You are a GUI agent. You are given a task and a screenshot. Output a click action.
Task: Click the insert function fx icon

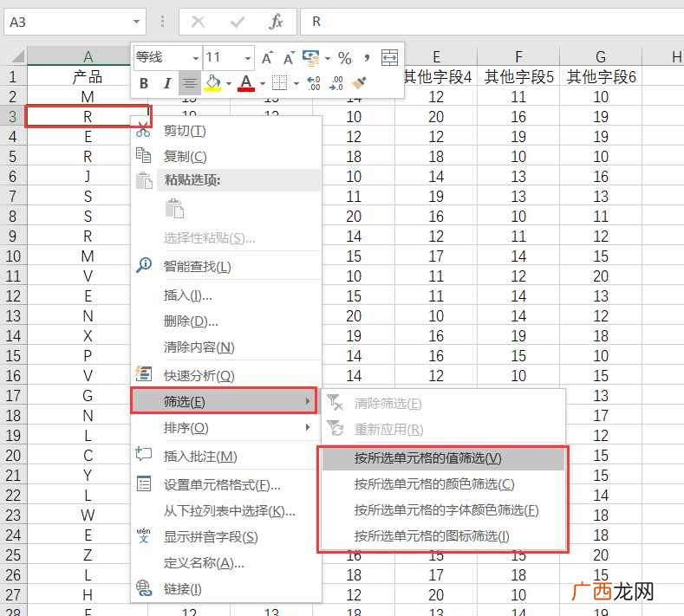[x=277, y=22]
